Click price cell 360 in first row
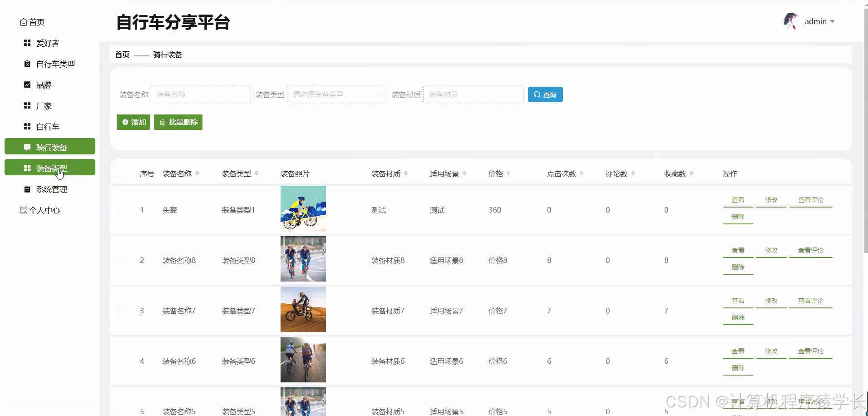The height and width of the screenshot is (416, 868). 495,210
